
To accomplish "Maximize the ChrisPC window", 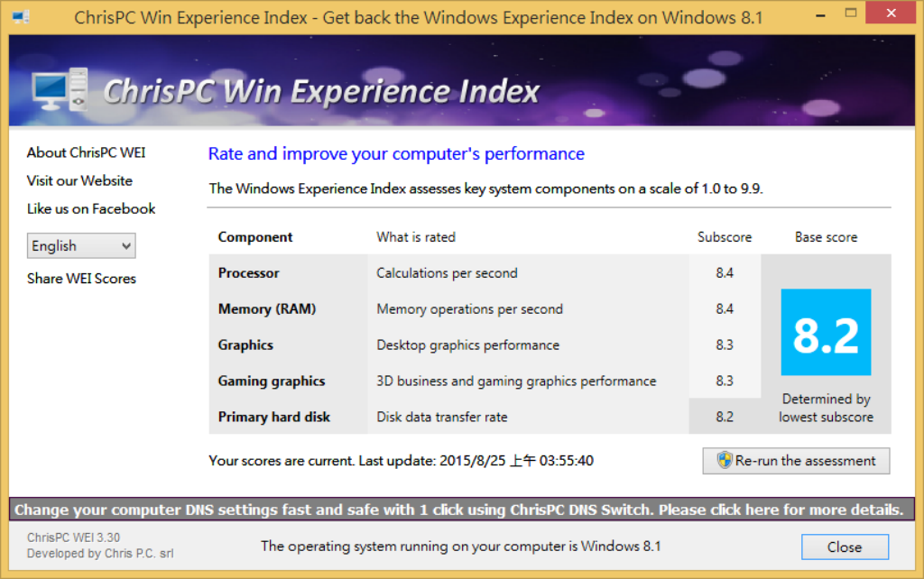I will click(x=850, y=14).
